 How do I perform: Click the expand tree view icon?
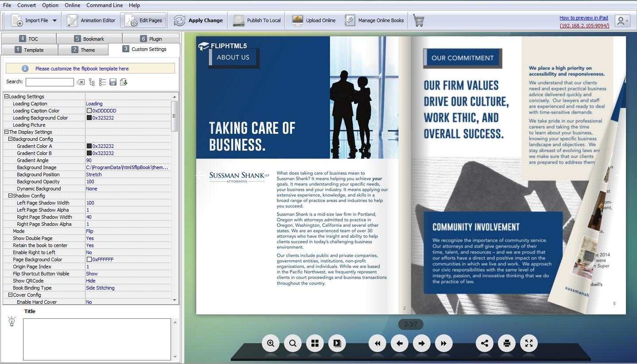point(92,82)
